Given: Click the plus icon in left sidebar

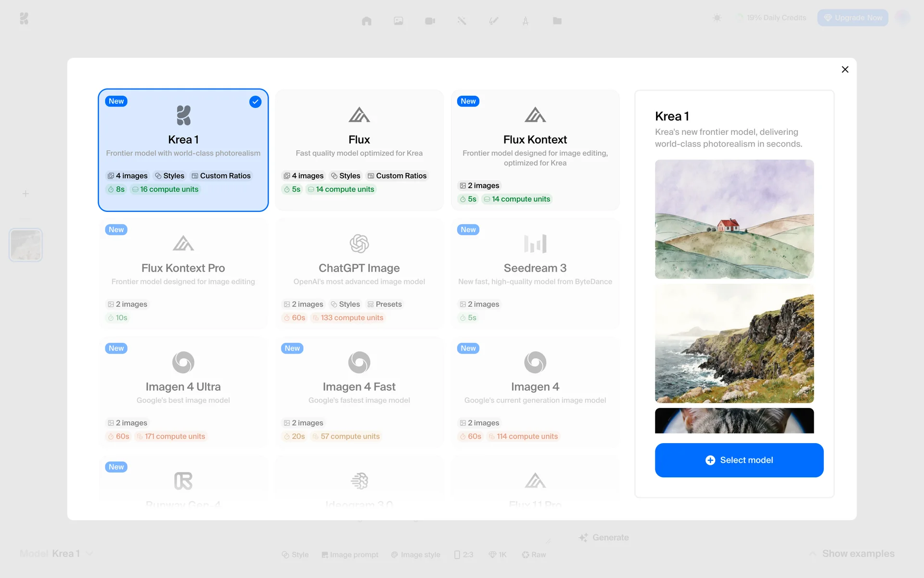Looking at the screenshot, I should coord(26,194).
